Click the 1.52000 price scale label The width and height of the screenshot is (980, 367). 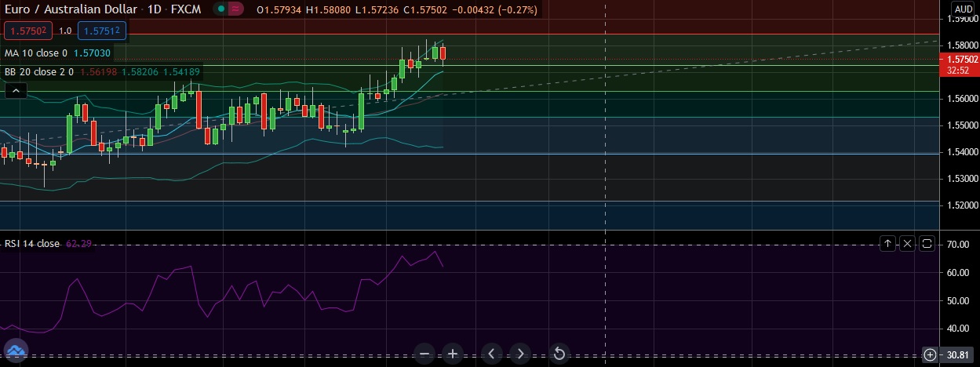tap(961, 205)
